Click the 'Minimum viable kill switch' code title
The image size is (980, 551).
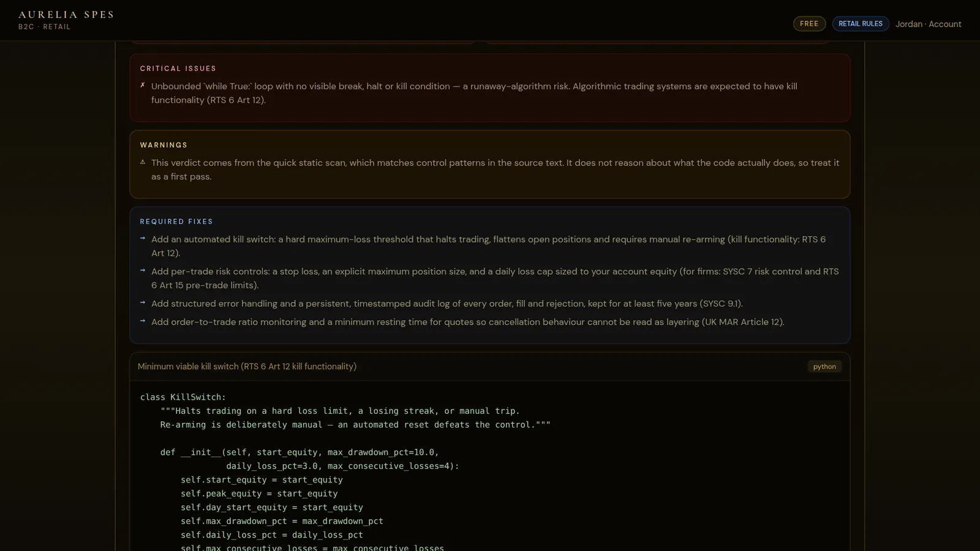247,366
